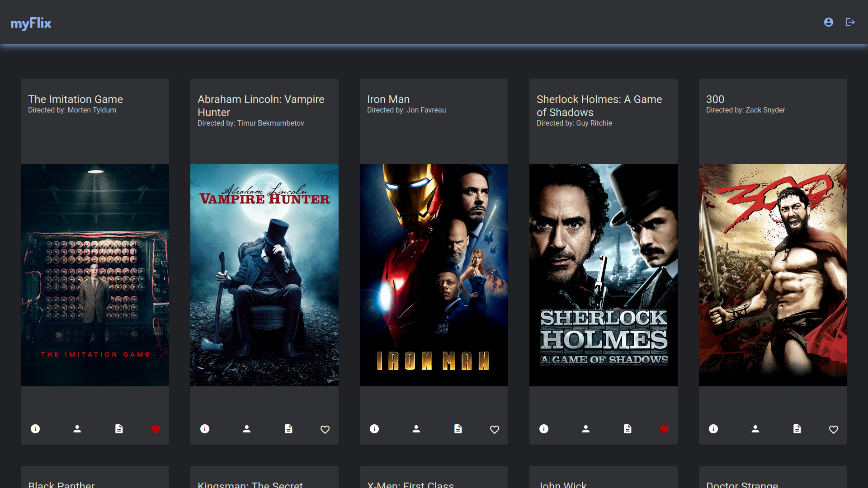The width and height of the screenshot is (868, 488).
Task: Click Abraham Lincoln Vampire Hunter poster
Action: (264, 275)
